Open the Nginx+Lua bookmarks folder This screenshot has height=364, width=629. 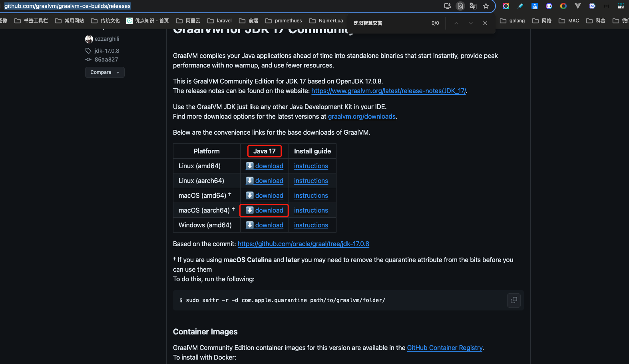[326, 21]
